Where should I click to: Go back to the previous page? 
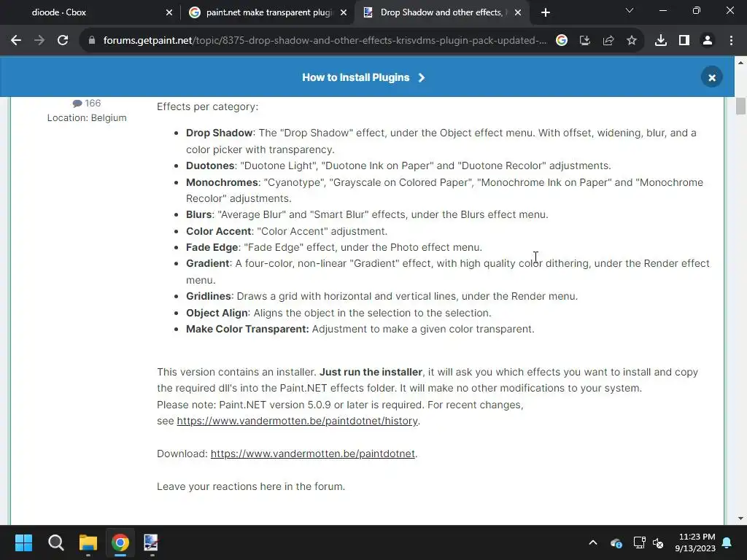pyautogui.click(x=16, y=41)
